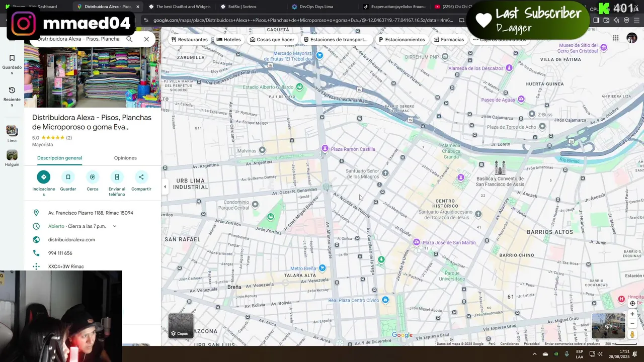The image size is (644, 362).
Task: Close the Distribuidora Alexa browser tab
Action: tap(138, 7)
